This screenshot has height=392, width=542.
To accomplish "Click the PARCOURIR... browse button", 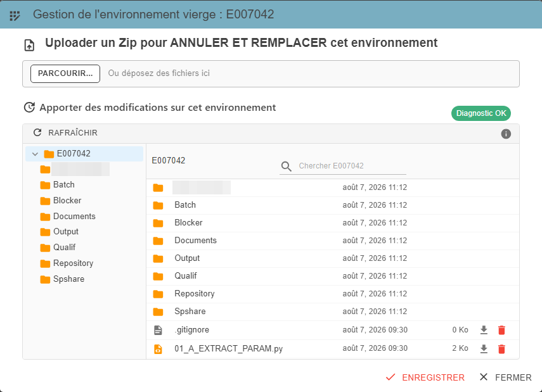I will (65, 73).
